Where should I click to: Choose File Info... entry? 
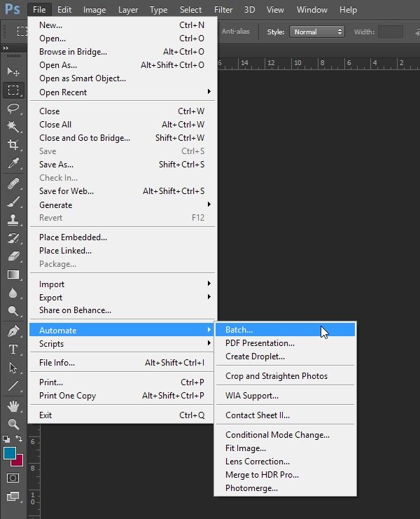(122, 363)
